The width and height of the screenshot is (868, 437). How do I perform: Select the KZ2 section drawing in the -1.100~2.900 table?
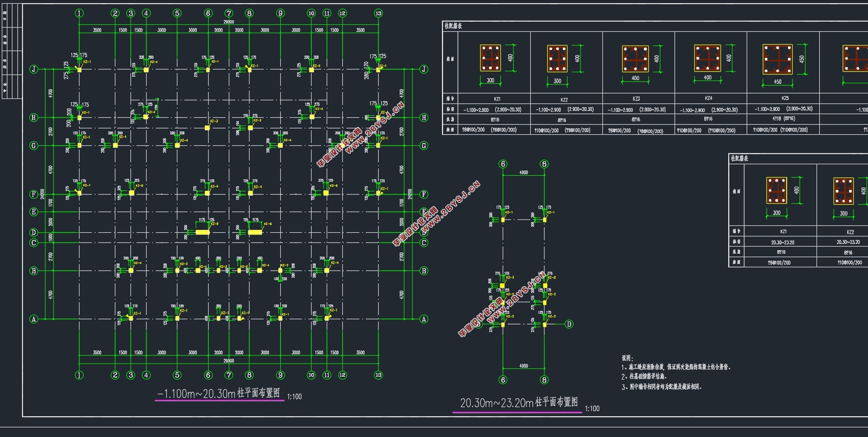[557, 58]
